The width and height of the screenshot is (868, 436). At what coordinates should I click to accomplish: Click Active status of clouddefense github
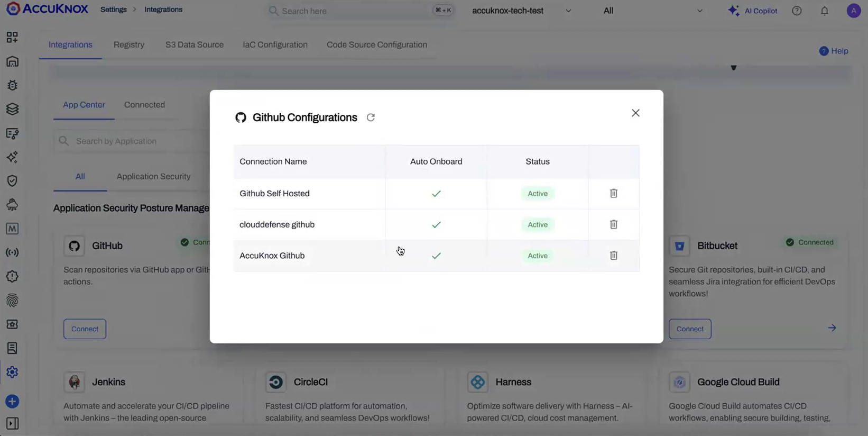tap(538, 225)
